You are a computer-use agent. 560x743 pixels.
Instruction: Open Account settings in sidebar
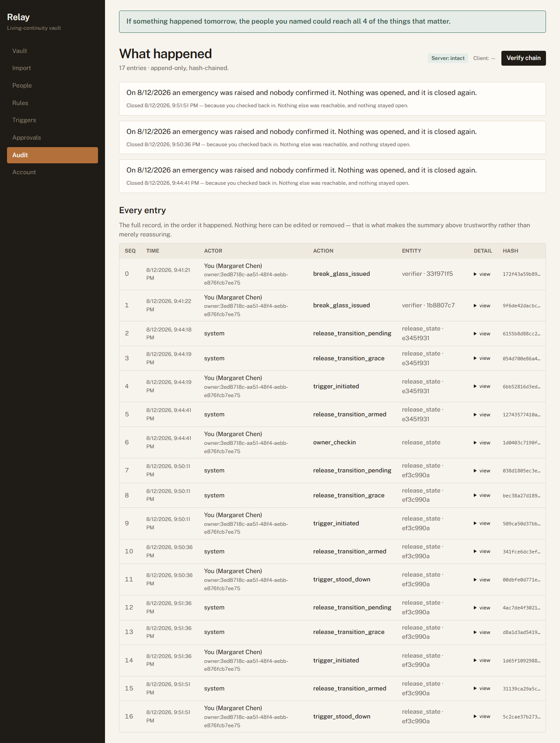[52, 172]
